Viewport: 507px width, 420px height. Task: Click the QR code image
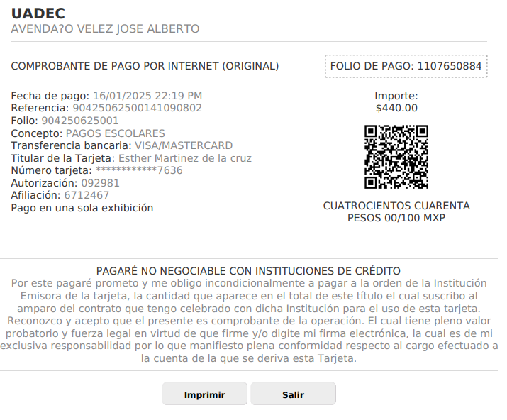[x=396, y=157]
